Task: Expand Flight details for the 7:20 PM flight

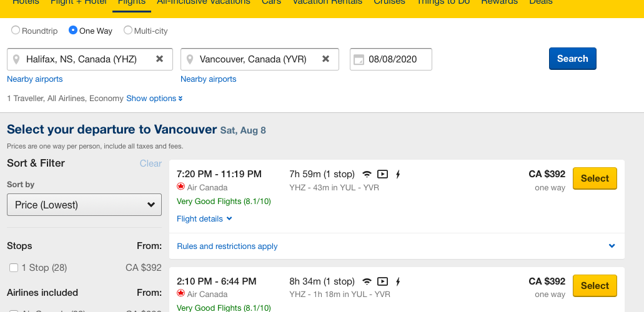Action: click(x=204, y=219)
